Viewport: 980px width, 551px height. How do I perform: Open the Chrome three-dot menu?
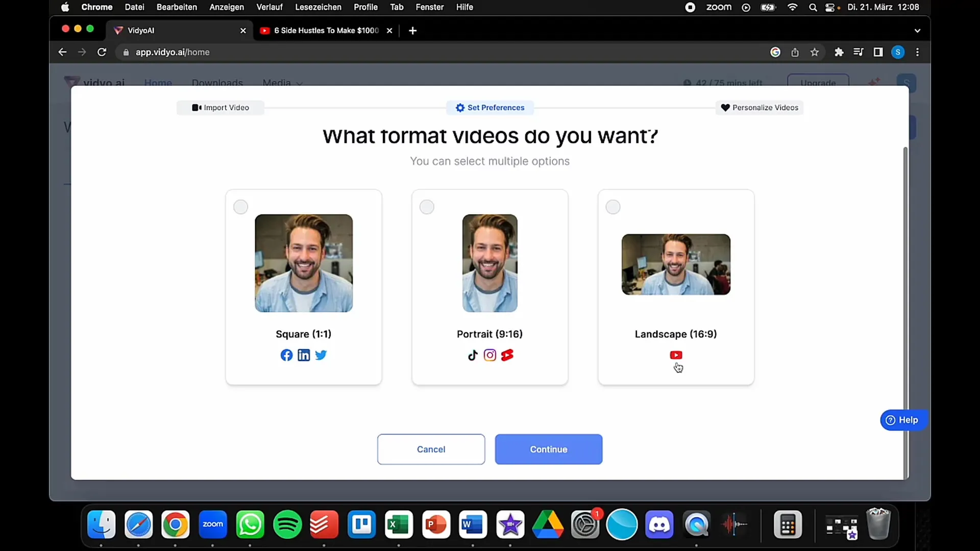pyautogui.click(x=917, y=52)
